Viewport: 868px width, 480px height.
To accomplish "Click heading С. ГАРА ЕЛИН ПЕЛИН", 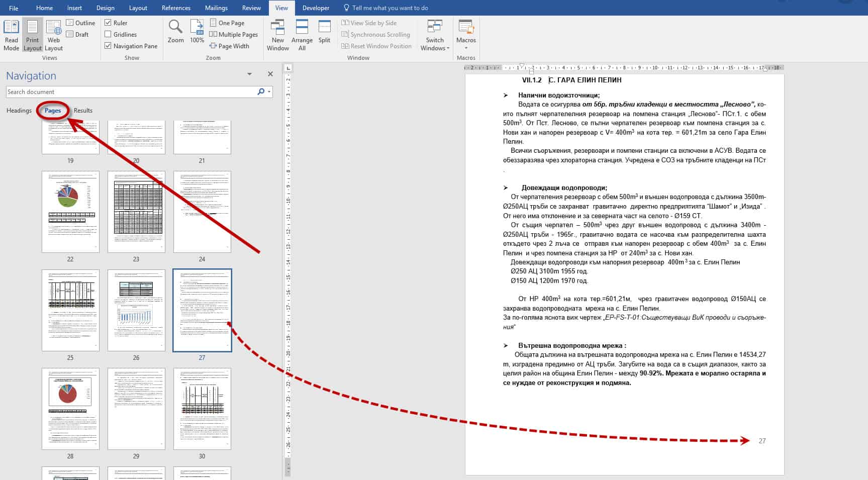I will [585, 80].
